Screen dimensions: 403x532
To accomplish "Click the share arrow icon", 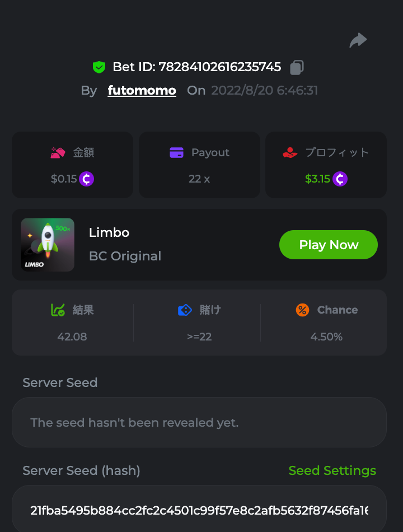I will [358, 40].
